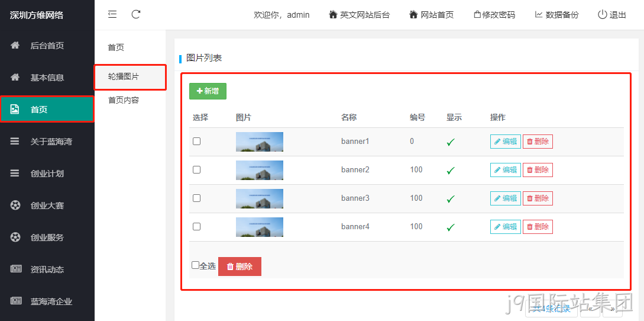The width and height of the screenshot is (644, 321).
Task: Click the green 新增 button
Action: coord(208,91)
